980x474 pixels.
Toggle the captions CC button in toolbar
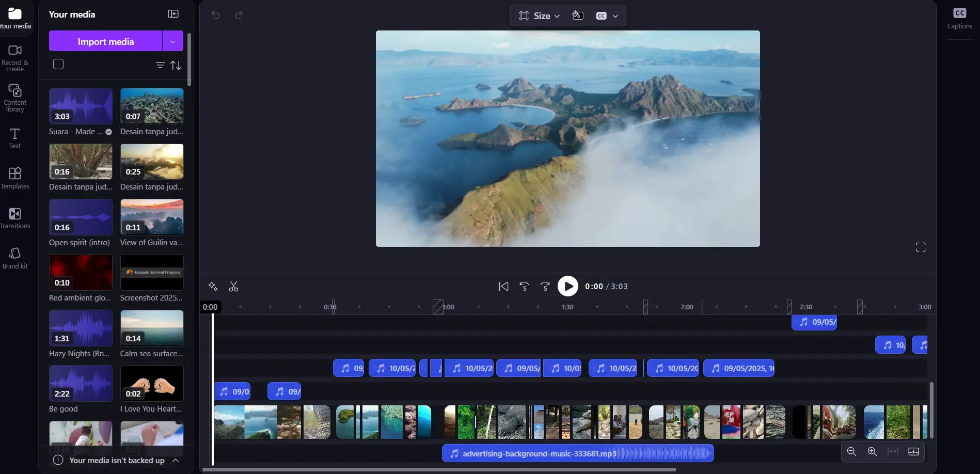click(602, 16)
